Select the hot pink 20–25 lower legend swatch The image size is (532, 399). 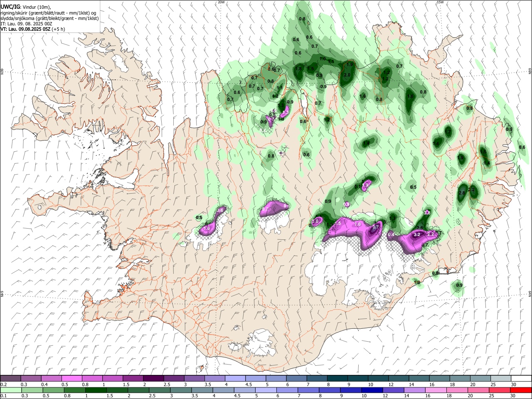(478, 390)
